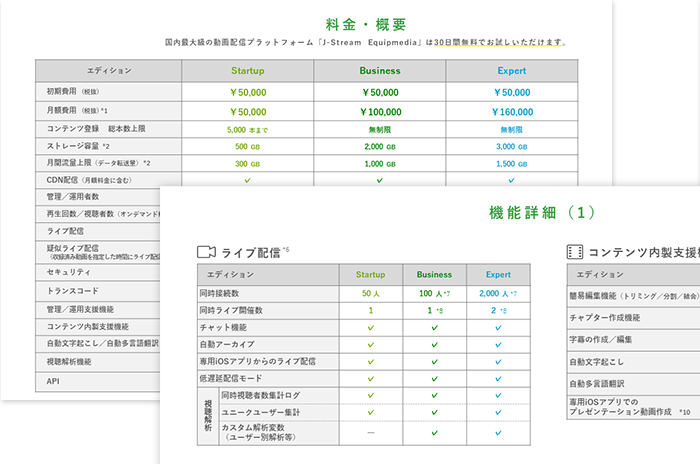
Task: Click the 50 人 cell
Action: click(371, 293)
